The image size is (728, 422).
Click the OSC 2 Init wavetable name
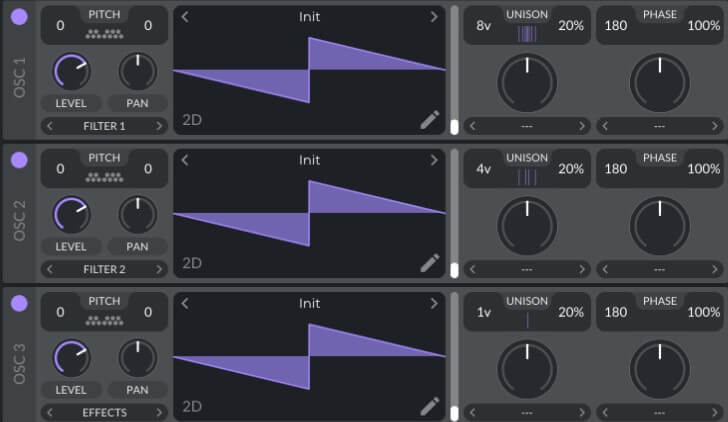pos(309,160)
